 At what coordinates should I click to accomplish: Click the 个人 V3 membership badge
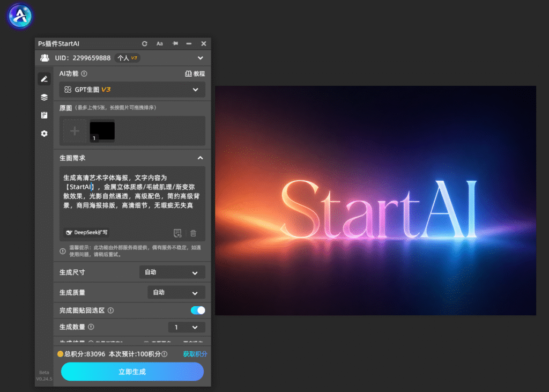(x=127, y=58)
